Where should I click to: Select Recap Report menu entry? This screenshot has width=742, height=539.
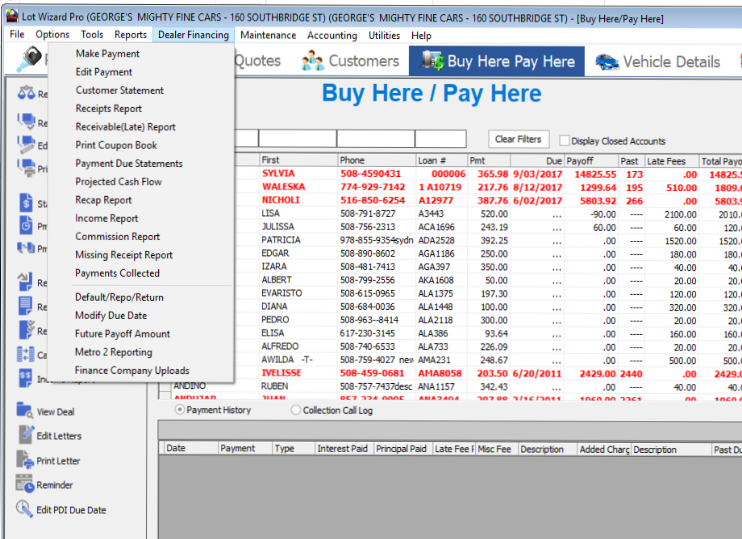point(103,200)
